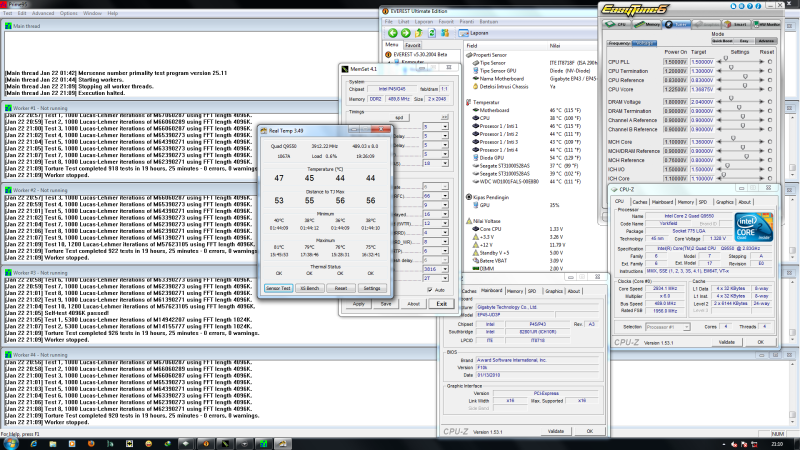Click Real Temp Sensor Test button
This screenshot has height=450, width=800.
pyautogui.click(x=279, y=288)
